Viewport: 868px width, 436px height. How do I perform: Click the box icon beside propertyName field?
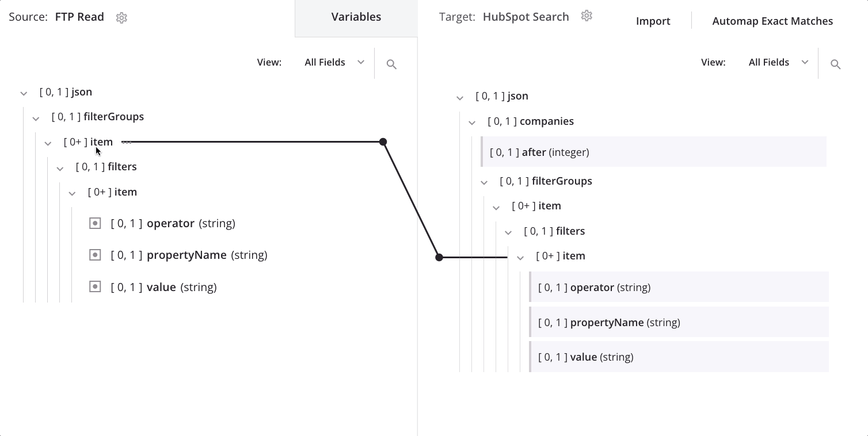tap(95, 255)
